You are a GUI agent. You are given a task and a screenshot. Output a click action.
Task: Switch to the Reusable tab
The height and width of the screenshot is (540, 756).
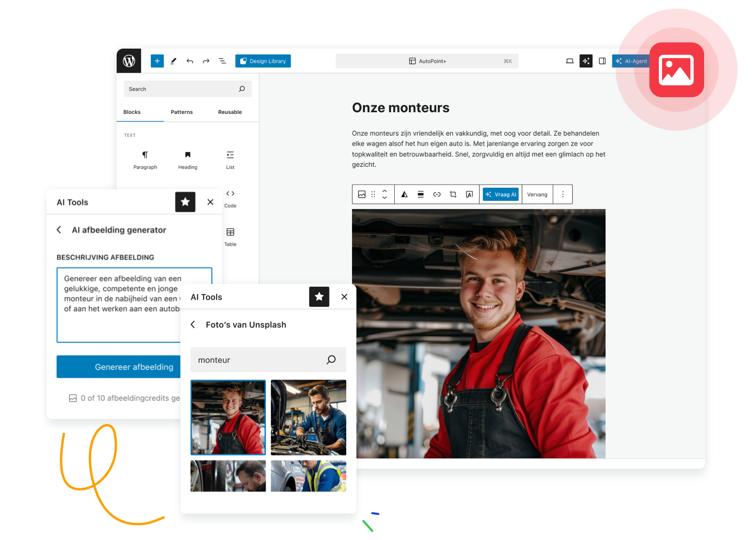pyautogui.click(x=230, y=112)
